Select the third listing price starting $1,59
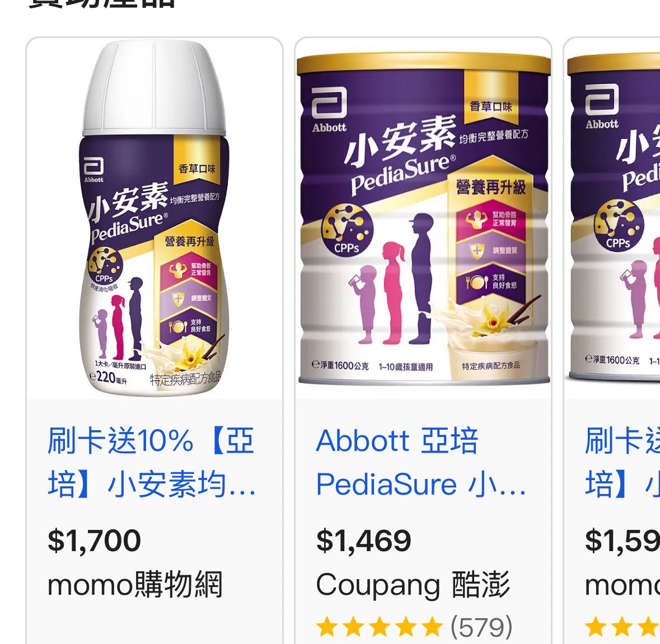 [622, 540]
